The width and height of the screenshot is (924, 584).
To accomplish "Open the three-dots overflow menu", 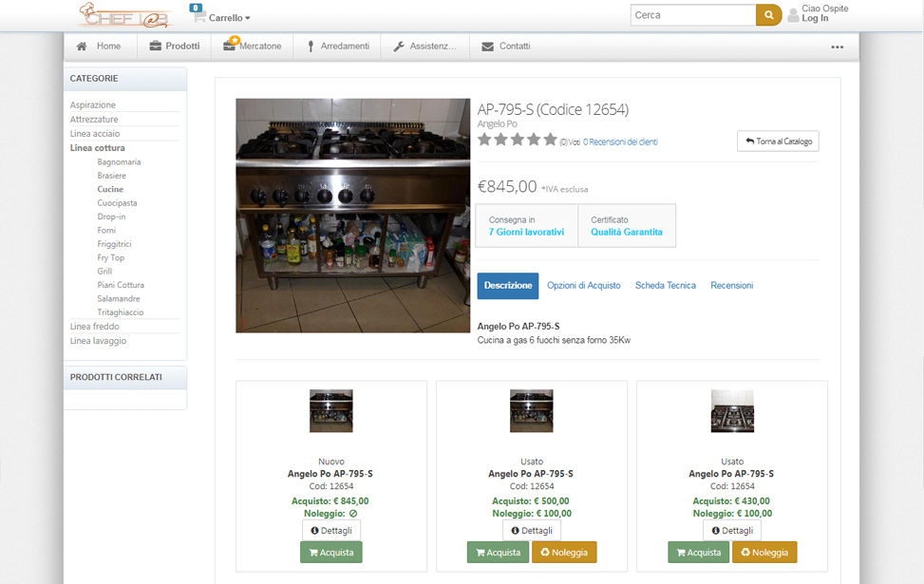I will pos(837,47).
